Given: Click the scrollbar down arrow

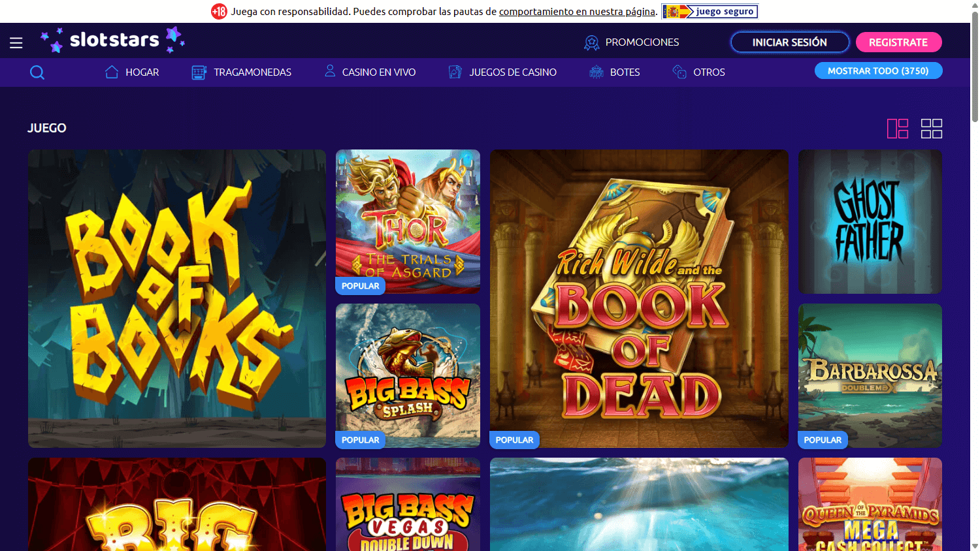Looking at the screenshot, I should [x=975, y=546].
